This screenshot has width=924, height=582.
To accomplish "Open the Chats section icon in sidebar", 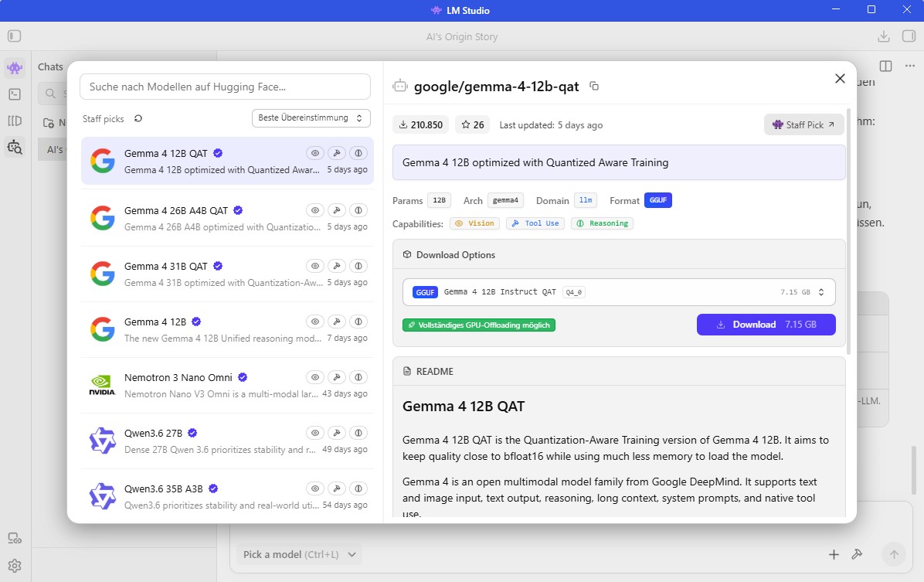I will point(15,68).
